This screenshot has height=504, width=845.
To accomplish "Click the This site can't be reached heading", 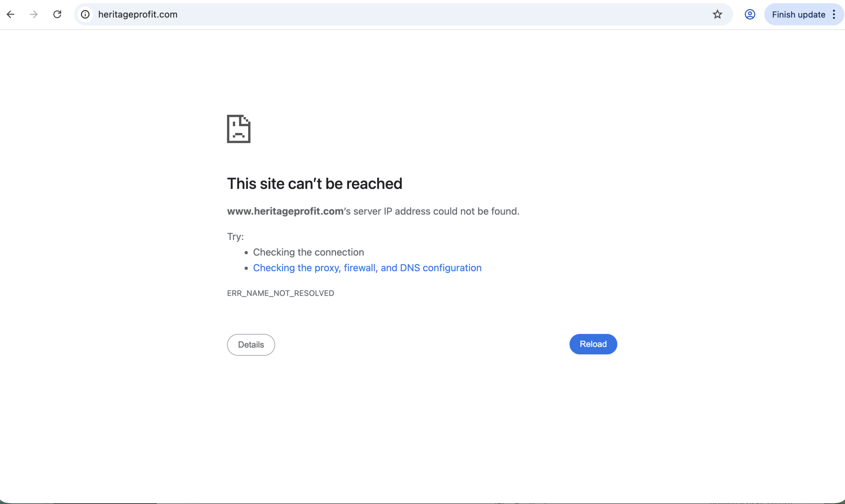I will [315, 184].
